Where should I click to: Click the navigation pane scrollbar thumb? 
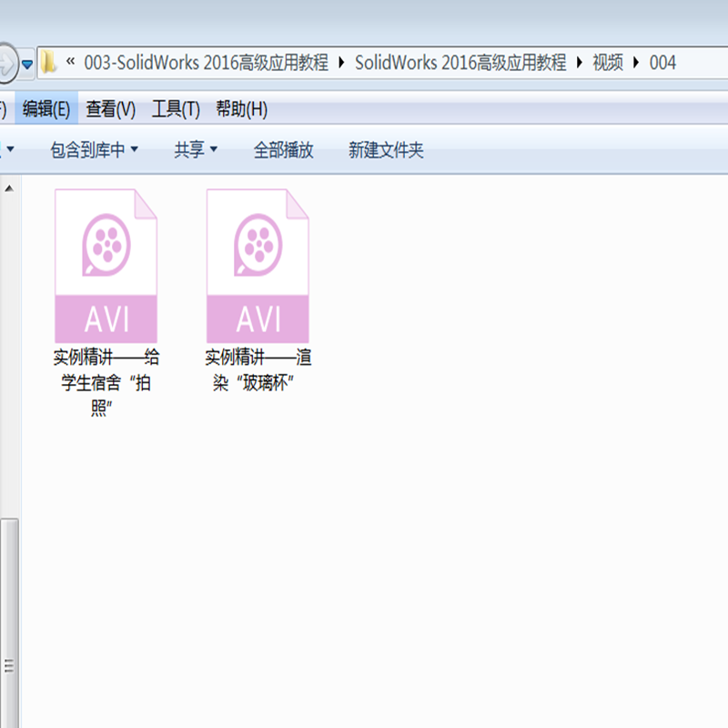pos(9,623)
